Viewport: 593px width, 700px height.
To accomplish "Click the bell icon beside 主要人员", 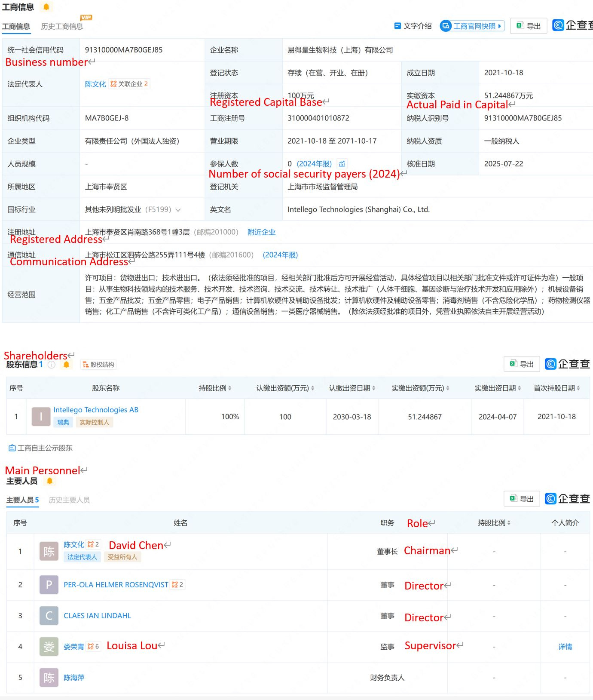I will point(50,481).
